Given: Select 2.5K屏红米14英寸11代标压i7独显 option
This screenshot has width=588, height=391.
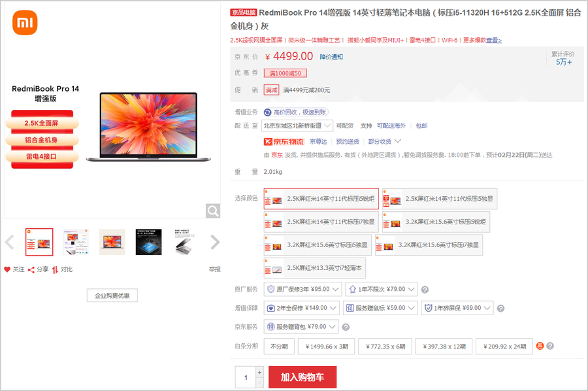Looking at the screenshot, I should [321, 222].
